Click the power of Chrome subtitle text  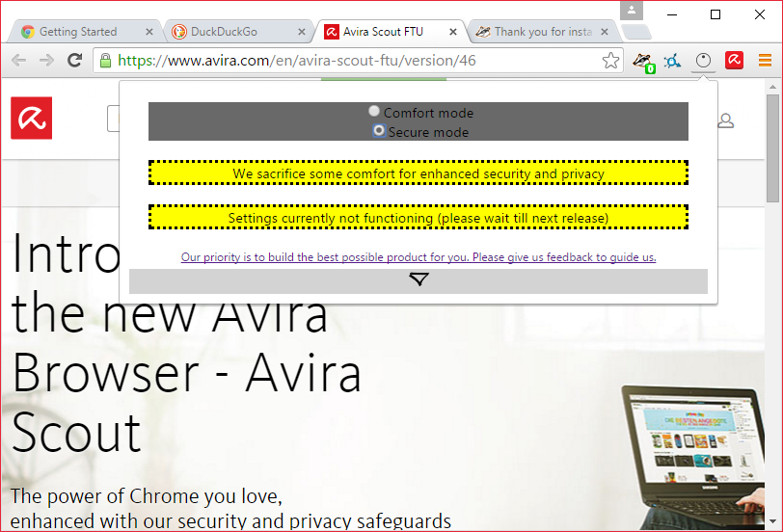(x=230, y=509)
